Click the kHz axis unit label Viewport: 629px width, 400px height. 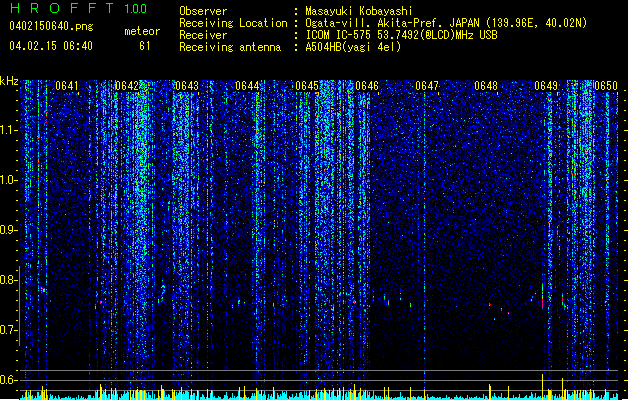9,81
